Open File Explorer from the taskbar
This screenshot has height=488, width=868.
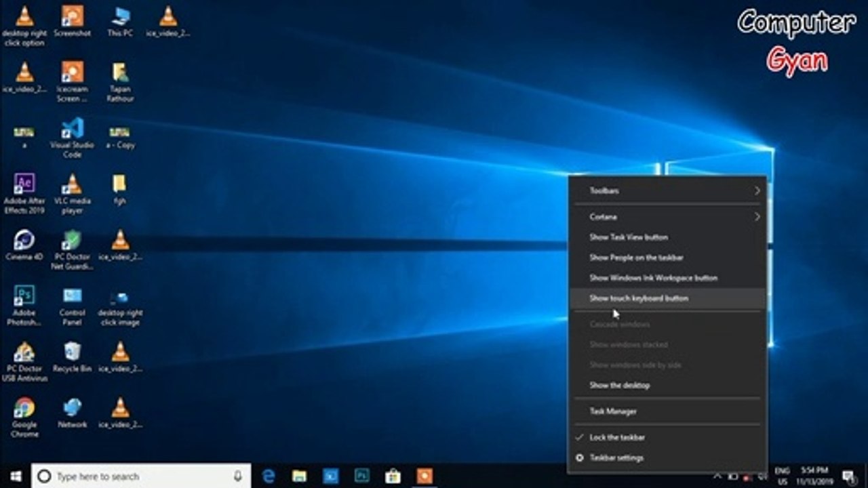[300, 476]
